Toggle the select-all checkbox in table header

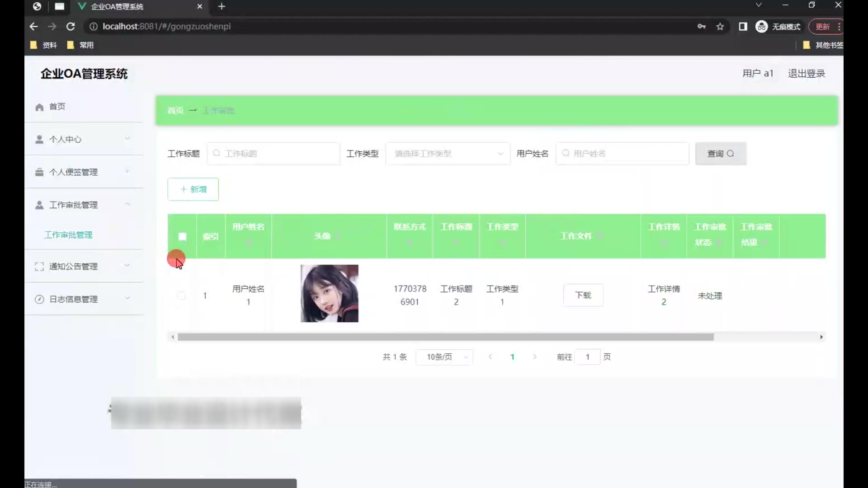tap(182, 236)
